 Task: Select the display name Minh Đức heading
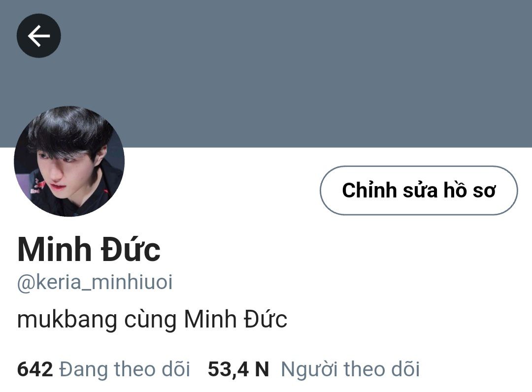pos(89,250)
